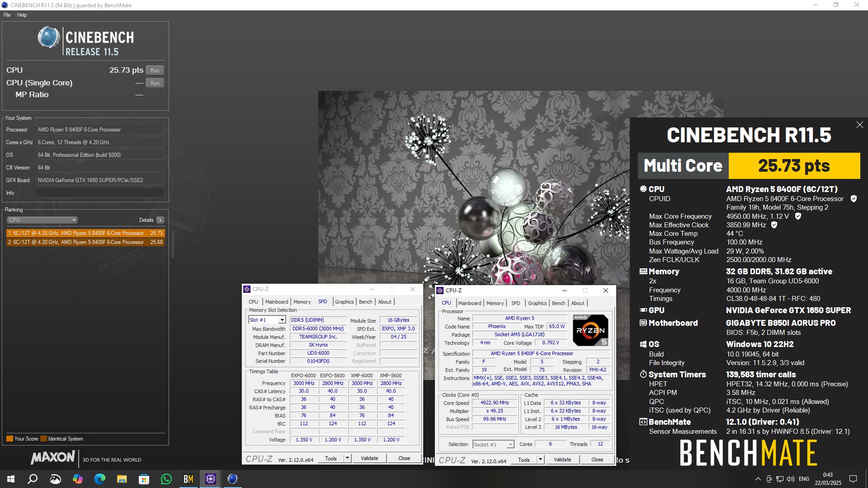This screenshot has height=488, width=868.
Task: Open Copilot taskbar icon
Action: tap(77, 479)
